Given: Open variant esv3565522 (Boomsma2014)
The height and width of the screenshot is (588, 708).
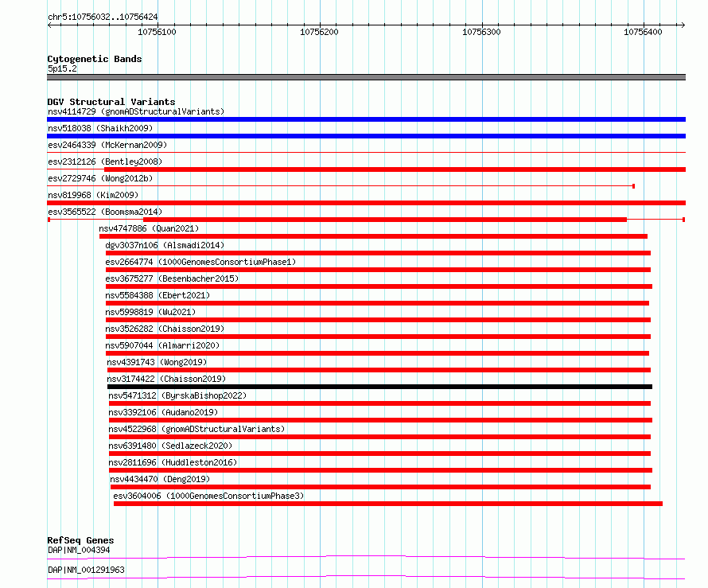Looking at the screenshot, I should click(105, 212).
